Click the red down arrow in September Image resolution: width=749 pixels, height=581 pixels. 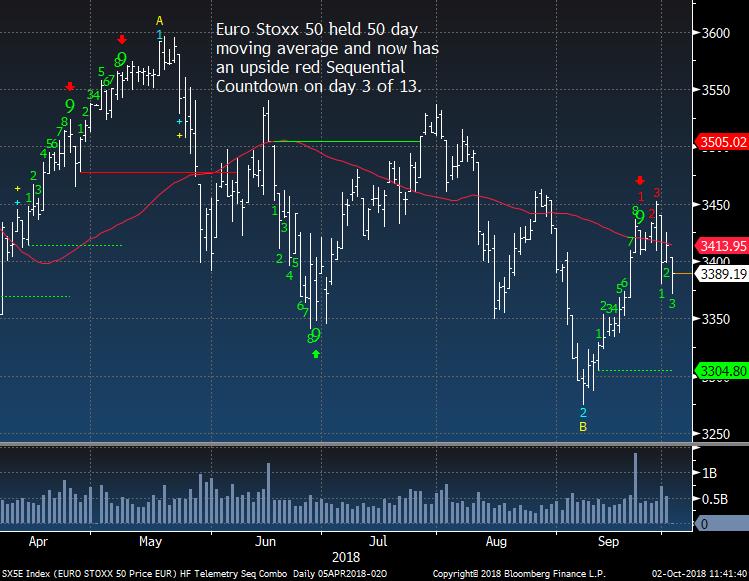click(x=640, y=181)
